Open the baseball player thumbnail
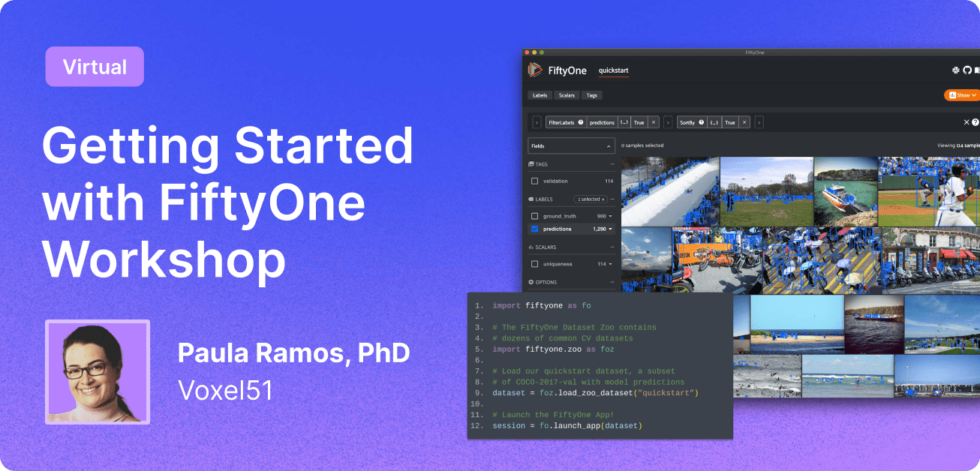 929,191
